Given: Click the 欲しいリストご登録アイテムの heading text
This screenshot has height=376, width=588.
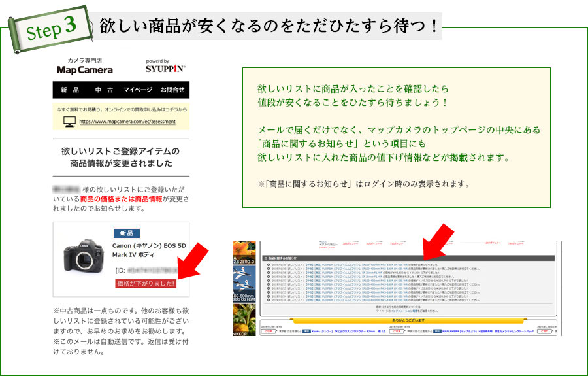Looking at the screenshot, I should point(121,151).
